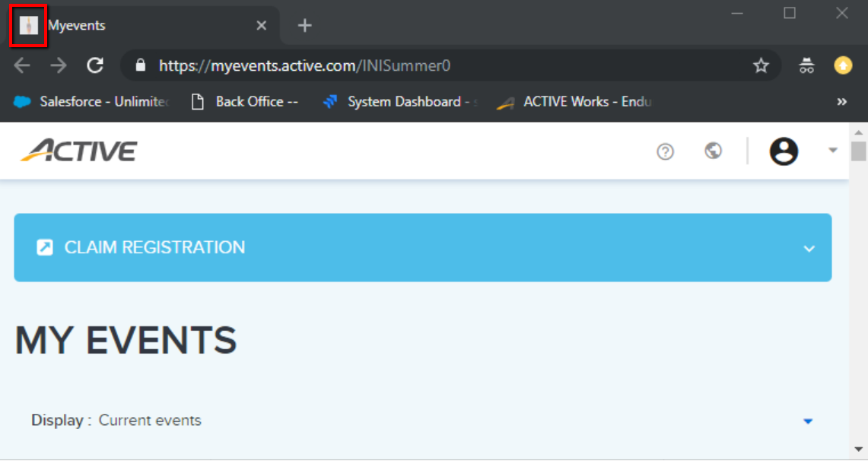Click the Claim Registration arrow icon

pyautogui.click(x=45, y=247)
